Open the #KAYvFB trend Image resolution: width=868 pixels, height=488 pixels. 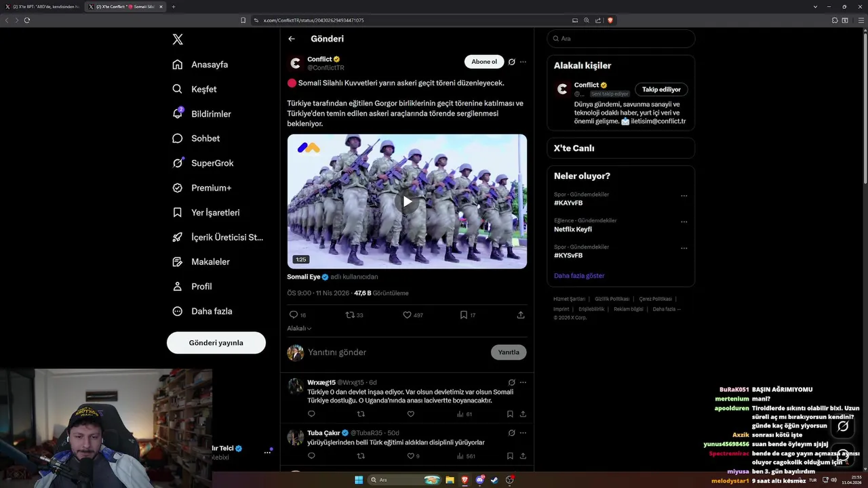tap(568, 203)
